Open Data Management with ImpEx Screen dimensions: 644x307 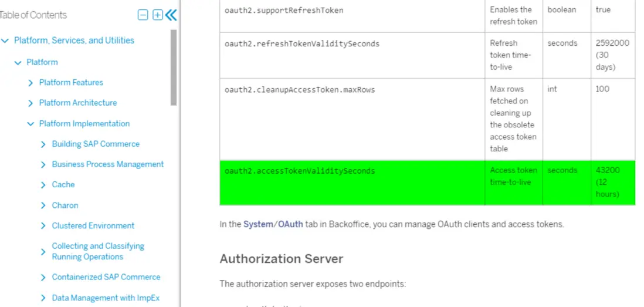pyautogui.click(x=106, y=298)
